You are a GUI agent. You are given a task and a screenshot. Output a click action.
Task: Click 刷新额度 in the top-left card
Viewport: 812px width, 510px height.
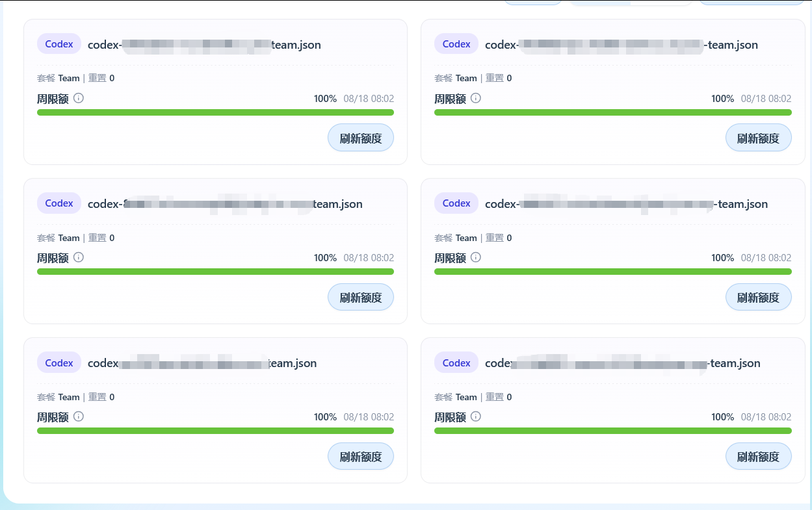[x=361, y=138]
